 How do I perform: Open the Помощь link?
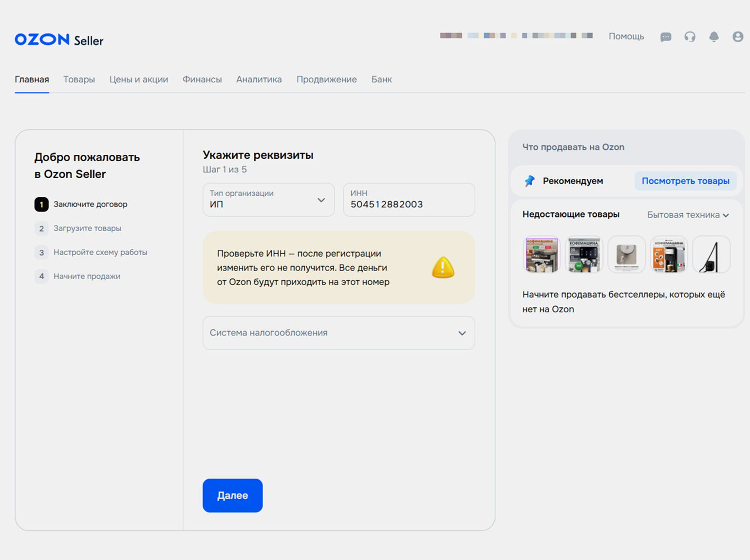coord(626,37)
